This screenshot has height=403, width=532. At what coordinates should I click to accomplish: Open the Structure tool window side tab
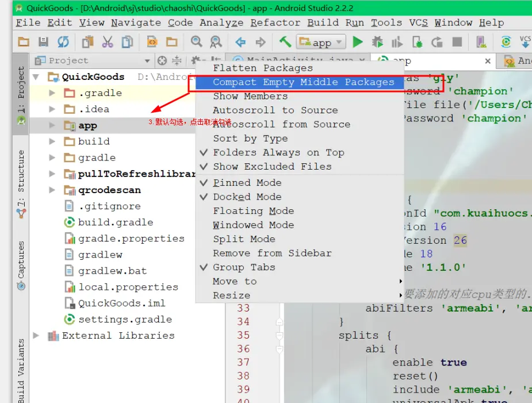(x=21, y=184)
